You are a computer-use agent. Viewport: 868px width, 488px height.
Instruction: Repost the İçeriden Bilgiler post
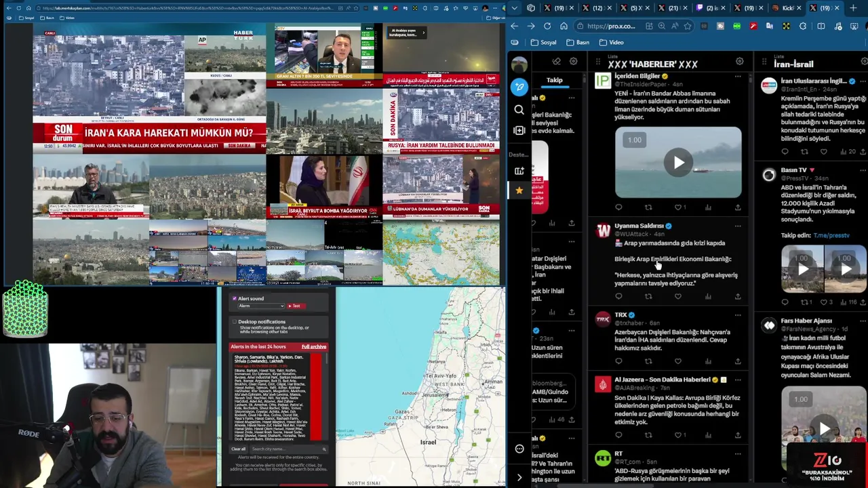tap(648, 207)
